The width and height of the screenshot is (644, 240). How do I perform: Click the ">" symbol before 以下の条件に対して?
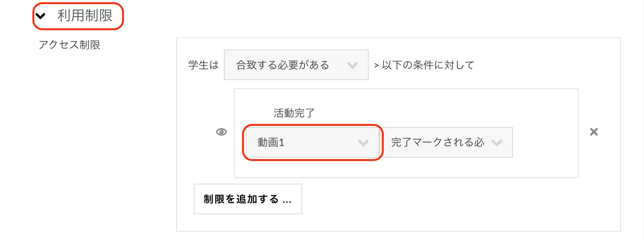pyautogui.click(x=376, y=65)
